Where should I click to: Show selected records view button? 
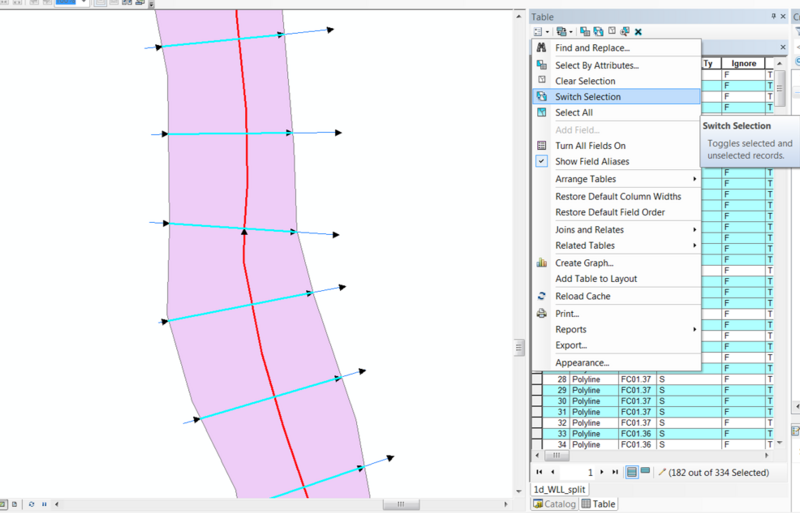pos(645,471)
